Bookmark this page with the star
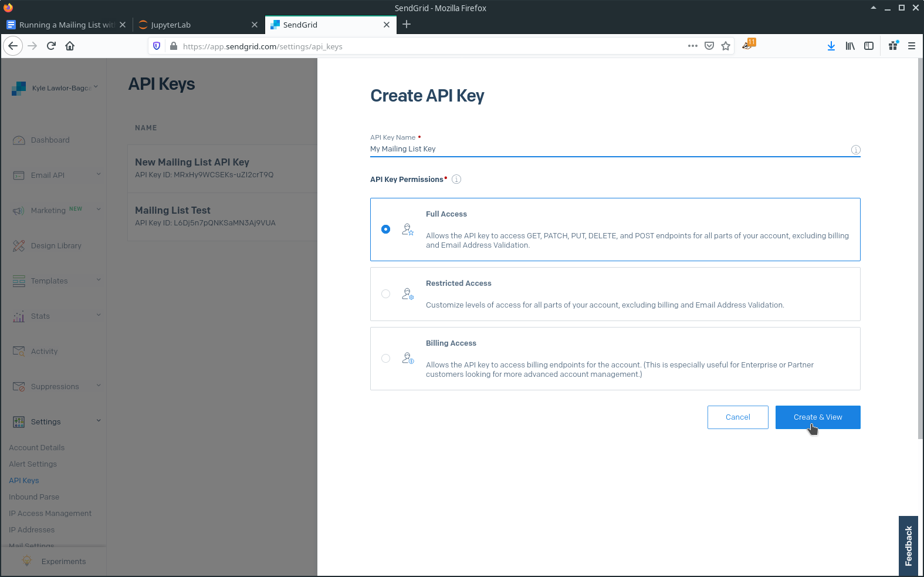The height and width of the screenshot is (577, 924). pyautogui.click(x=726, y=46)
